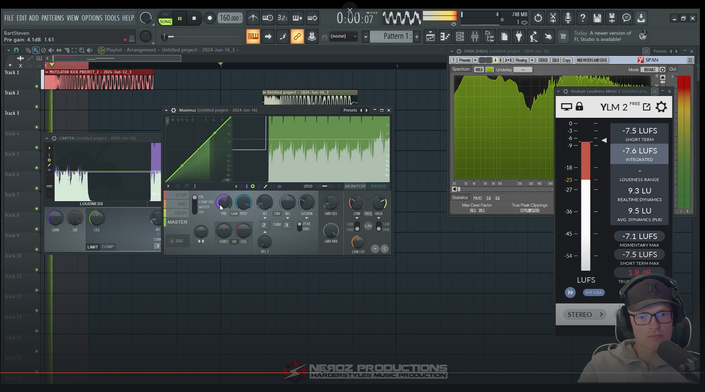Toggle the SOLO button in Maximus
Image resolution: width=705 pixels, height=392 pixels.
point(177,241)
